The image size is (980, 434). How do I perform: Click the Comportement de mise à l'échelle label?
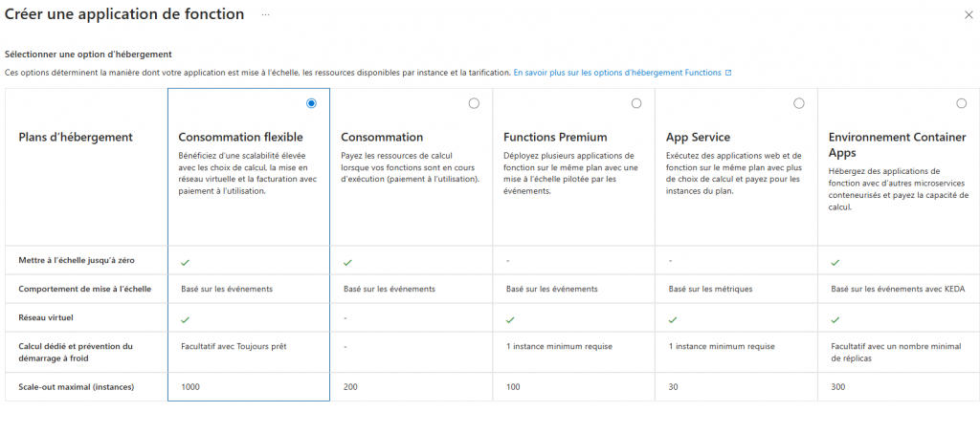(85, 289)
